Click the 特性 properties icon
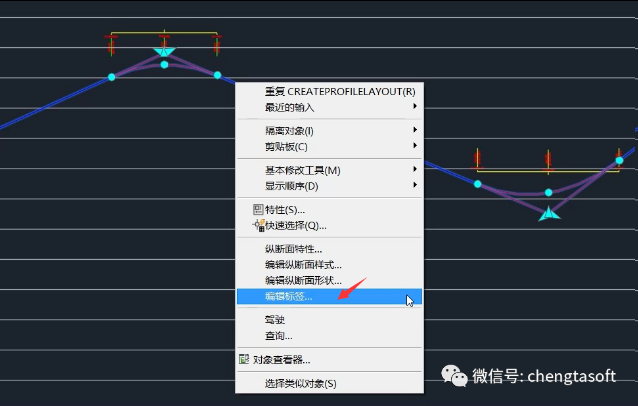638x406 pixels. (258, 210)
